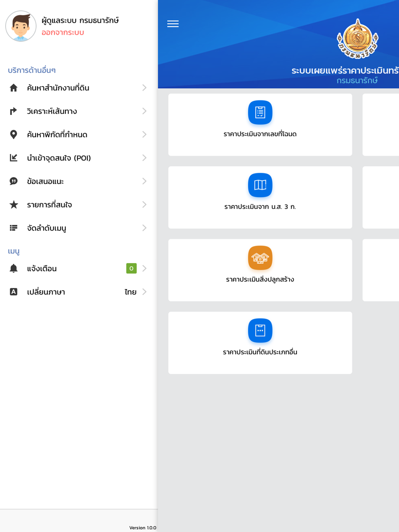Expand chevron beside รายการที่สนใจ
This screenshot has width=399, height=532.
[x=144, y=205]
